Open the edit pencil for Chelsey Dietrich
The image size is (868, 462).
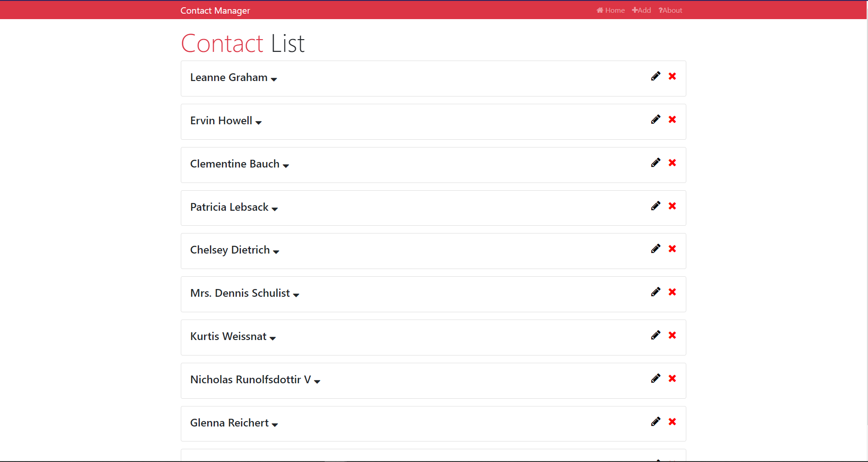click(655, 249)
